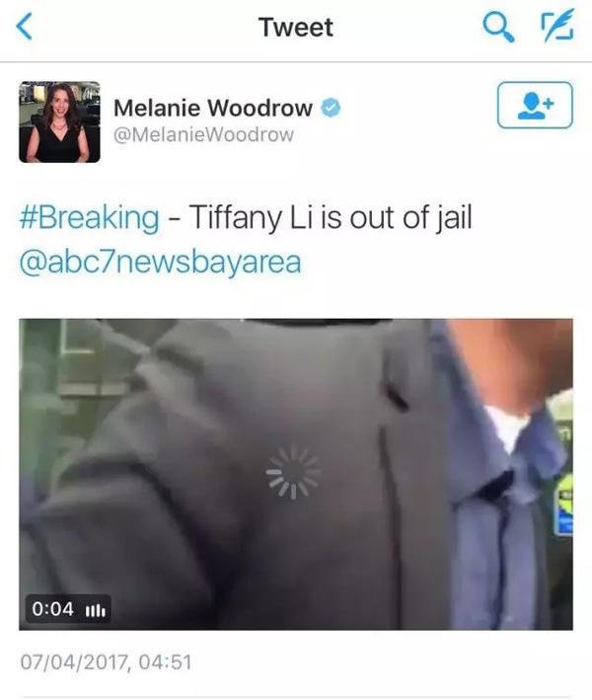Tap the @MelanieWoodrow handle
Viewport: 592px width, 700px height.
coord(203,135)
